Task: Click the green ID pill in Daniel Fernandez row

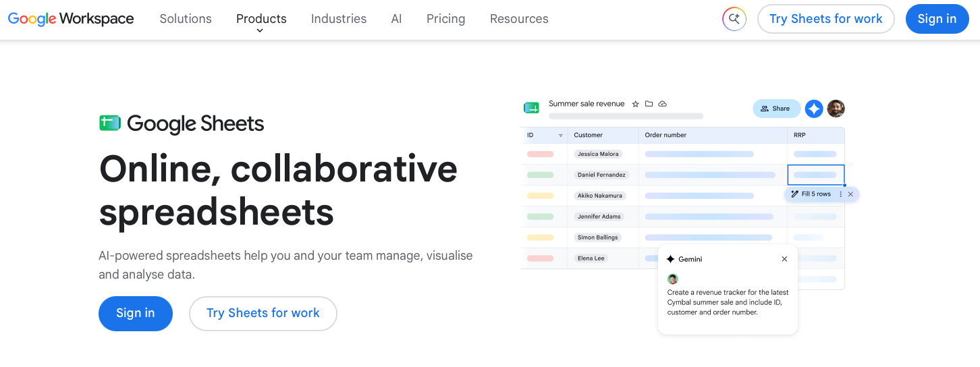Action: point(540,175)
